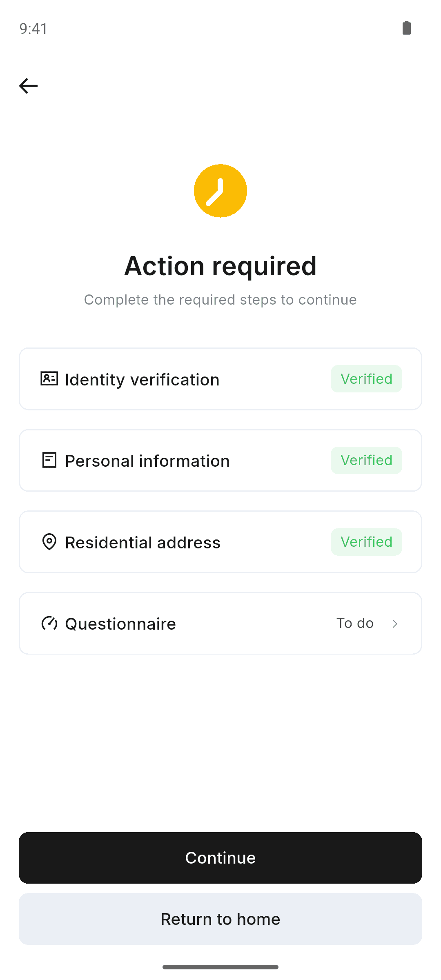
Task: Click the black Continue button
Action: point(220,858)
